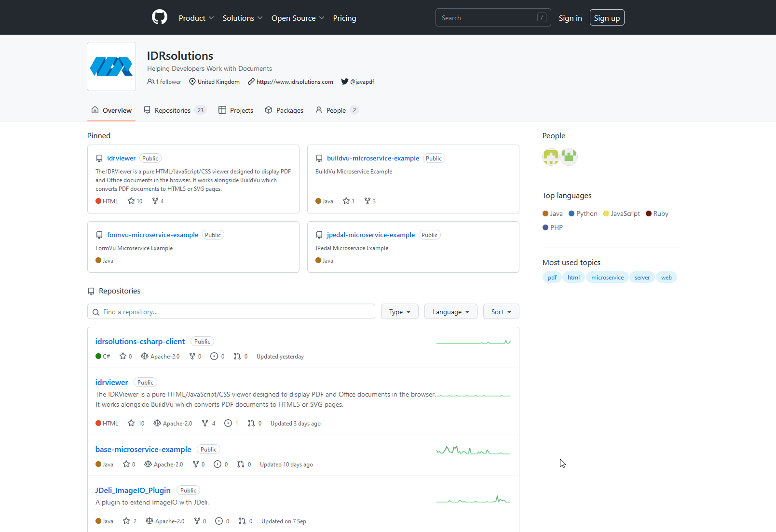Click the fork icon on buildvu-microservice-example card
Viewport: 776px width, 532px height.
pyautogui.click(x=367, y=201)
